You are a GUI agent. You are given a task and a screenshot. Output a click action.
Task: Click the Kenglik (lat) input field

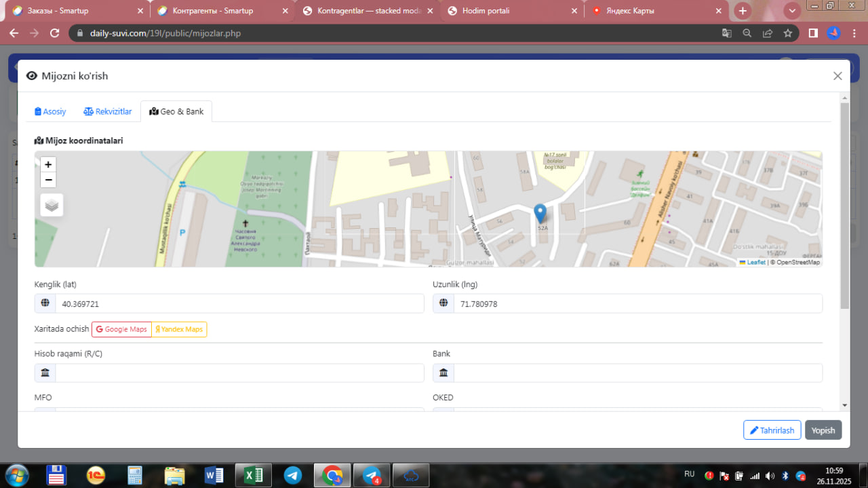coord(239,304)
